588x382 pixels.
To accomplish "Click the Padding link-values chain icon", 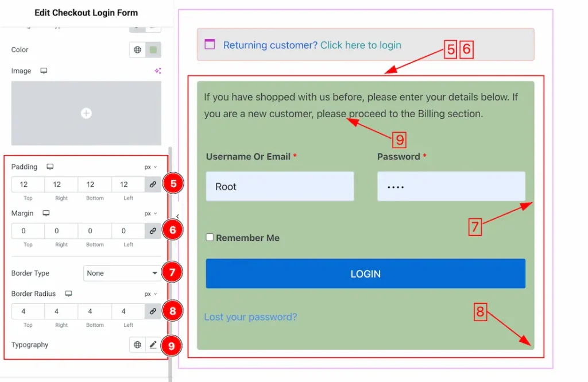I will click(153, 184).
